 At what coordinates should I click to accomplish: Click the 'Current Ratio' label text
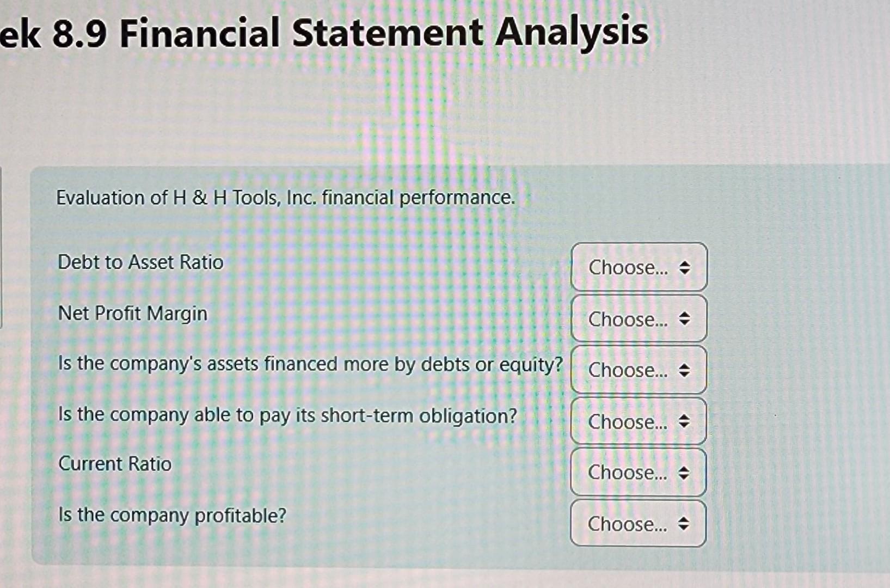tap(115, 464)
